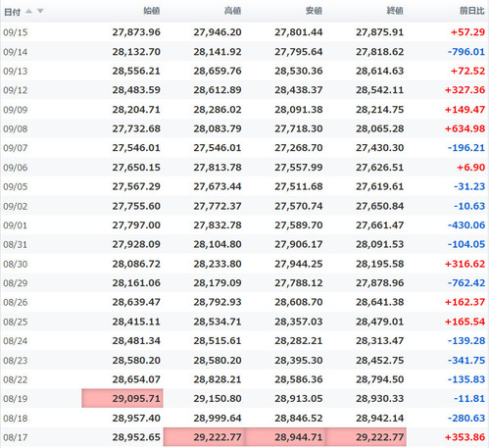The width and height of the screenshot is (489, 448).
Task: Select highlighted opening value 29,095.71
Action: click(122, 398)
